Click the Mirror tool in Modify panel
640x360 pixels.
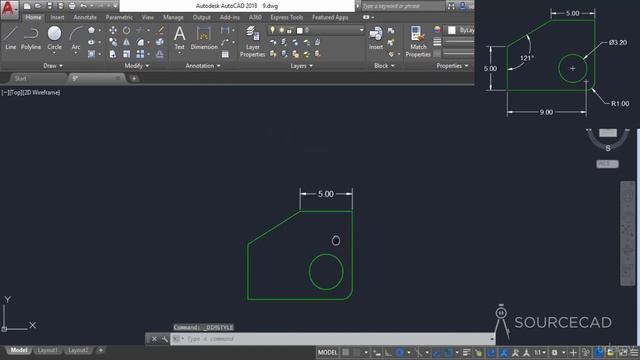(x=127, y=42)
